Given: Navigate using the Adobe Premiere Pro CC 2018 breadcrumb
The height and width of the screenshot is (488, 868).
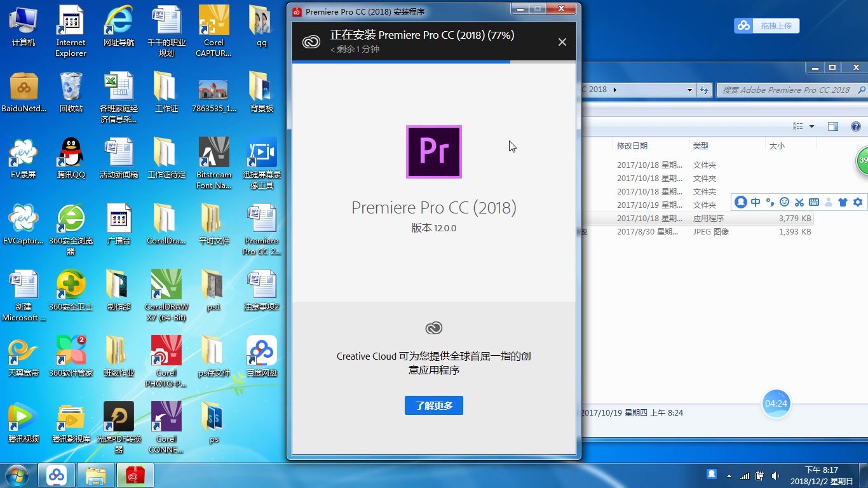Looking at the screenshot, I should (x=594, y=90).
